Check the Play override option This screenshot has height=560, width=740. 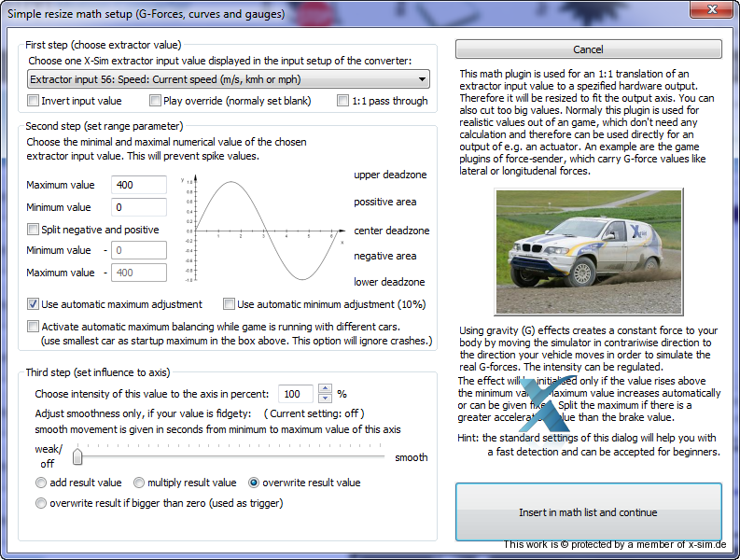click(156, 101)
